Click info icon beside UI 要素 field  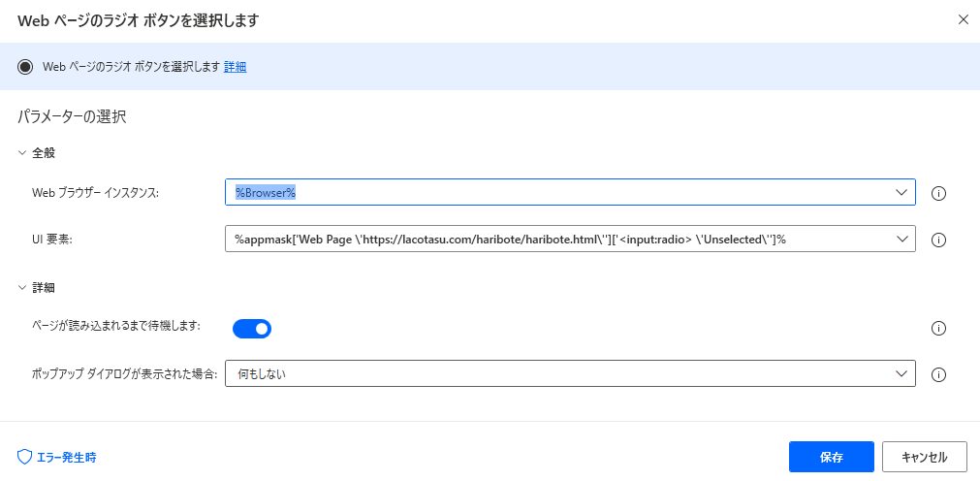(937, 240)
